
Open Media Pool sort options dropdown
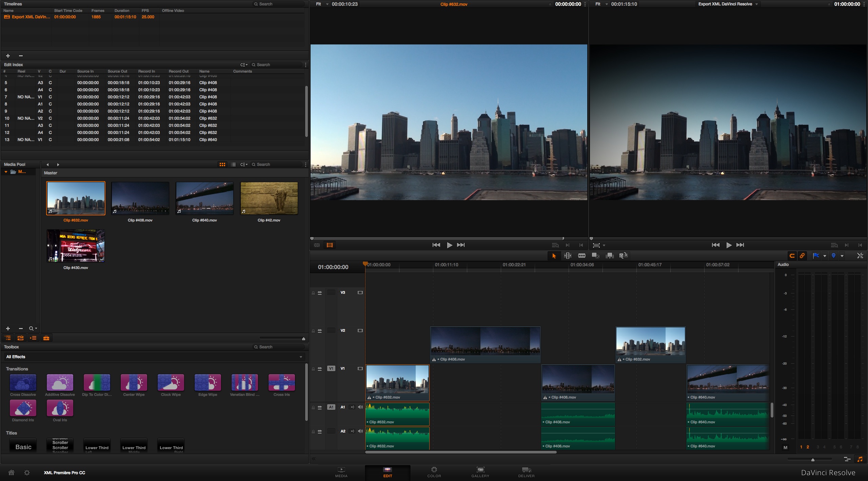coord(244,165)
